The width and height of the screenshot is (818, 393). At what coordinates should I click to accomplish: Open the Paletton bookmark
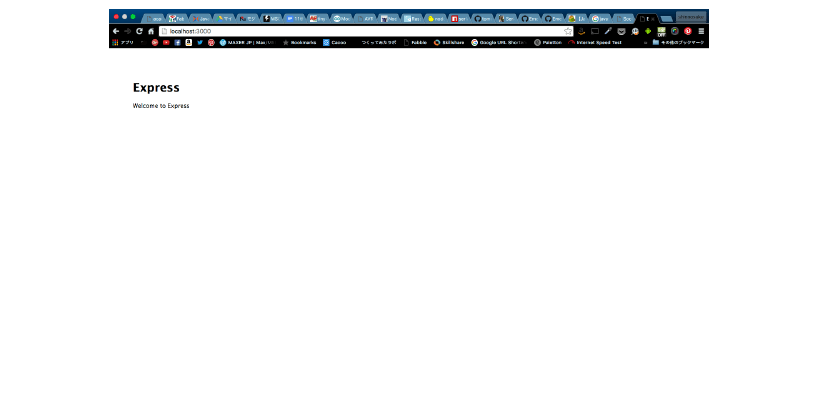pyautogui.click(x=548, y=43)
